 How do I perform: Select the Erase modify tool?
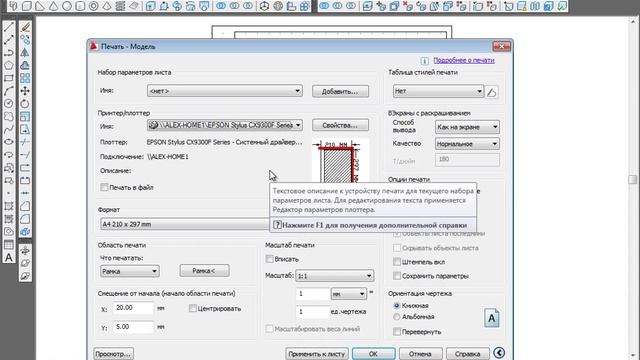pos(25,27)
